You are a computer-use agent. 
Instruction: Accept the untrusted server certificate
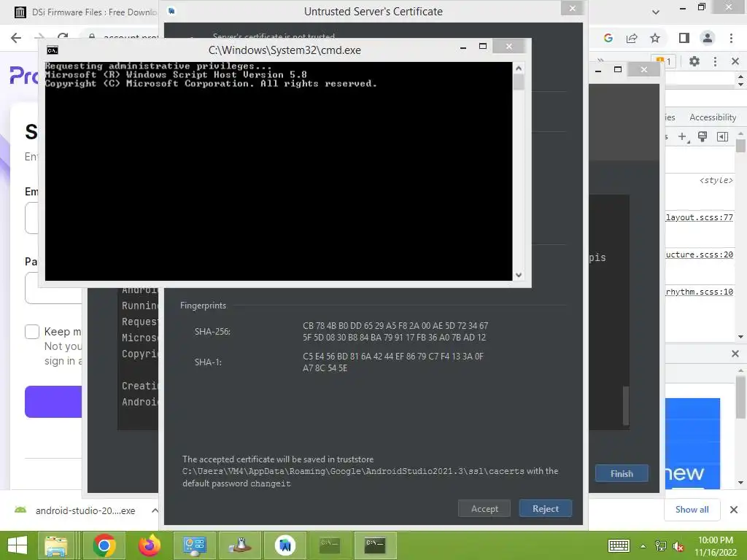pyautogui.click(x=484, y=508)
